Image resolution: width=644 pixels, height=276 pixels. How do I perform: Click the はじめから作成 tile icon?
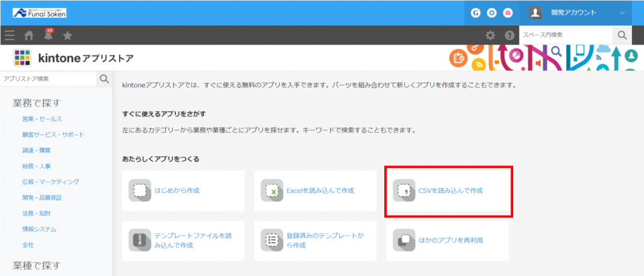(x=140, y=190)
